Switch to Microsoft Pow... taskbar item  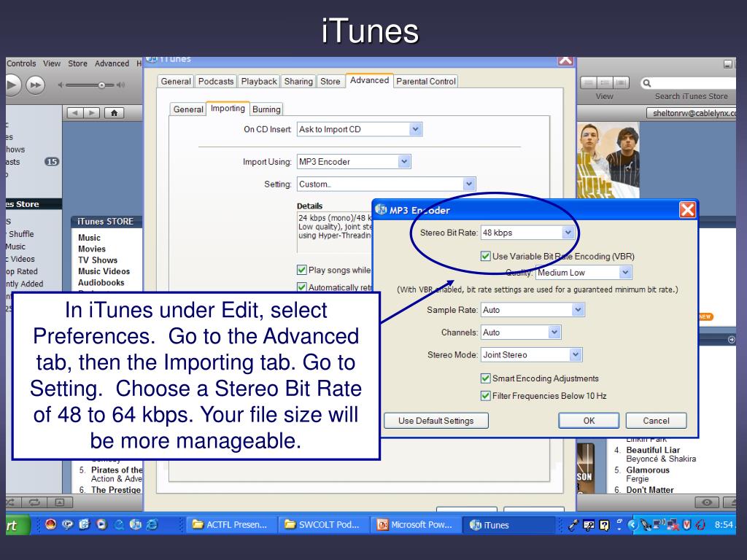tap(414, 525)
